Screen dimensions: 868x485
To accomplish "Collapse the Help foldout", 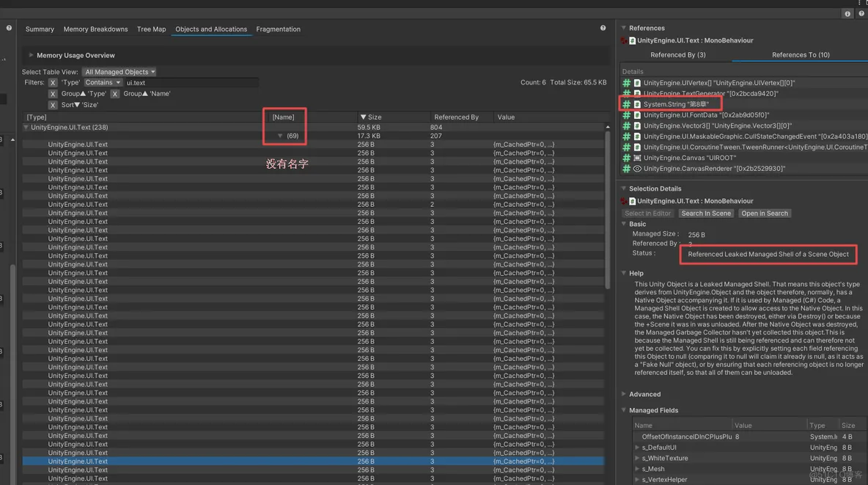I will [624, 273].
